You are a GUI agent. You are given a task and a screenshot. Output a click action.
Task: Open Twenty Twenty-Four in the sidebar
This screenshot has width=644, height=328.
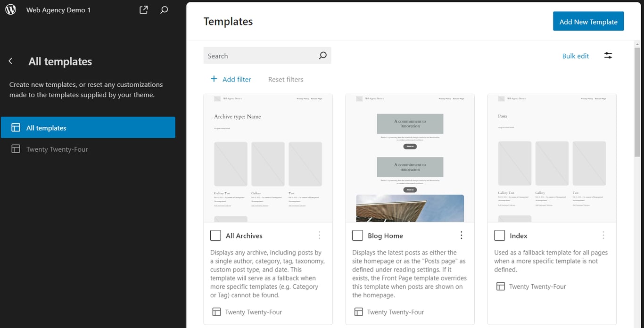click(x=57, y=149)
